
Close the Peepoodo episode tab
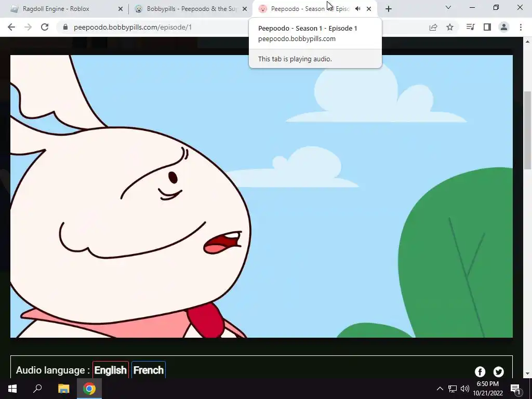coord(369,9)
